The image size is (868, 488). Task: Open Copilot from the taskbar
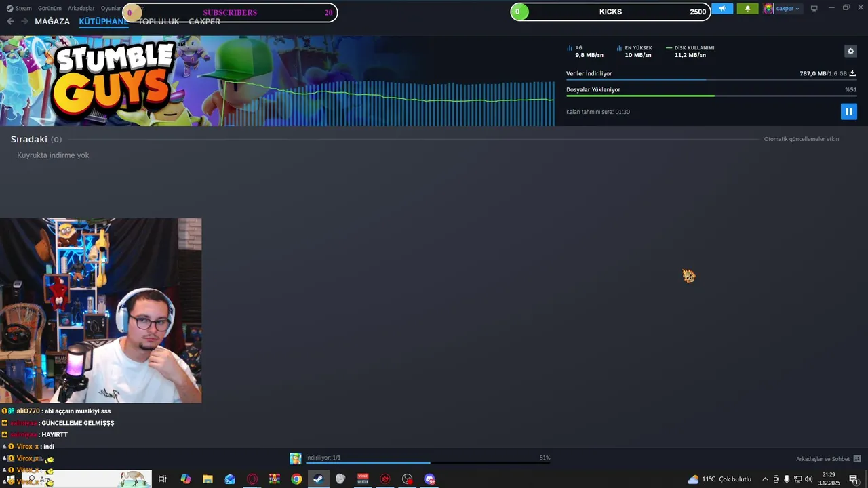186,479
